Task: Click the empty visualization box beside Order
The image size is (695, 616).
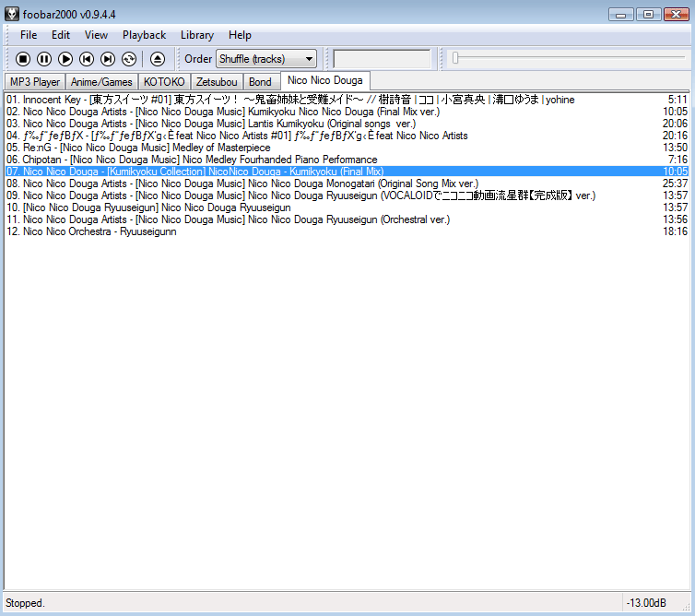Action: pyautogui.click(x=382, y=58)
